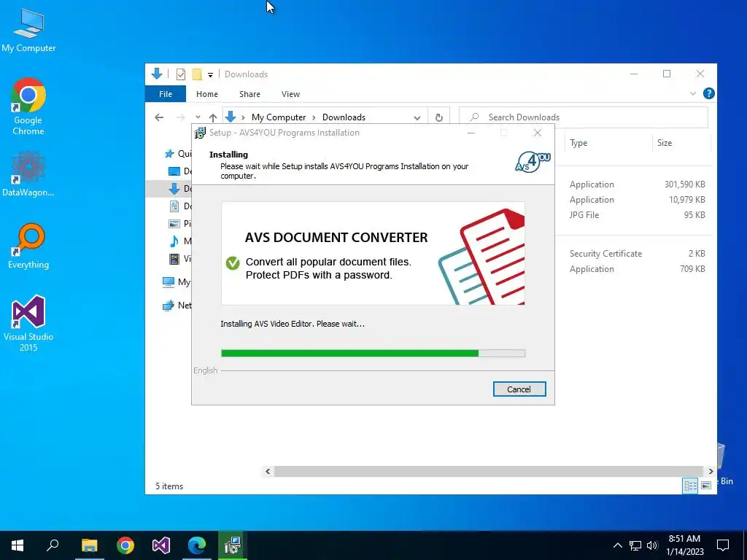Click the AVS Document Converter banner
The width and height of the screenshot is (747, 560).
373,253
